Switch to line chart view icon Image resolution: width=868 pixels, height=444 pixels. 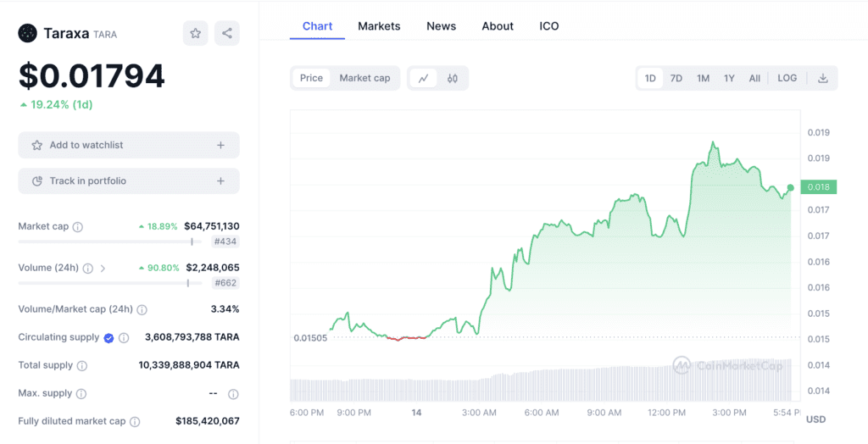click(x=423, y=79)
